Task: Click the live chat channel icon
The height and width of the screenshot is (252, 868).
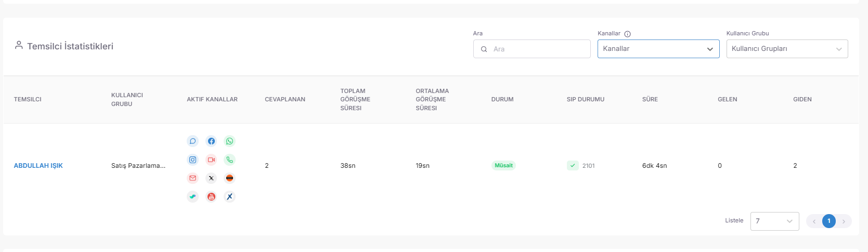Action: (192, 141)
